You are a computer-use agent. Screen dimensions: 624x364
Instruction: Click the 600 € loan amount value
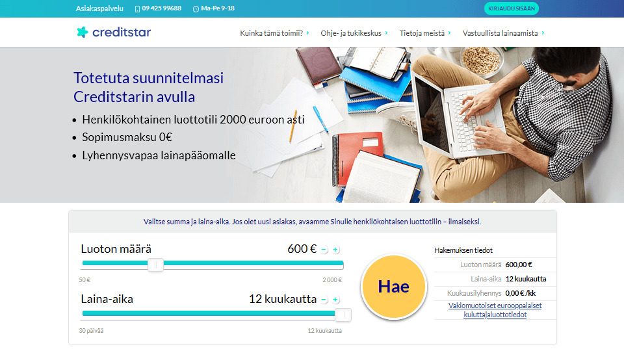302,249
